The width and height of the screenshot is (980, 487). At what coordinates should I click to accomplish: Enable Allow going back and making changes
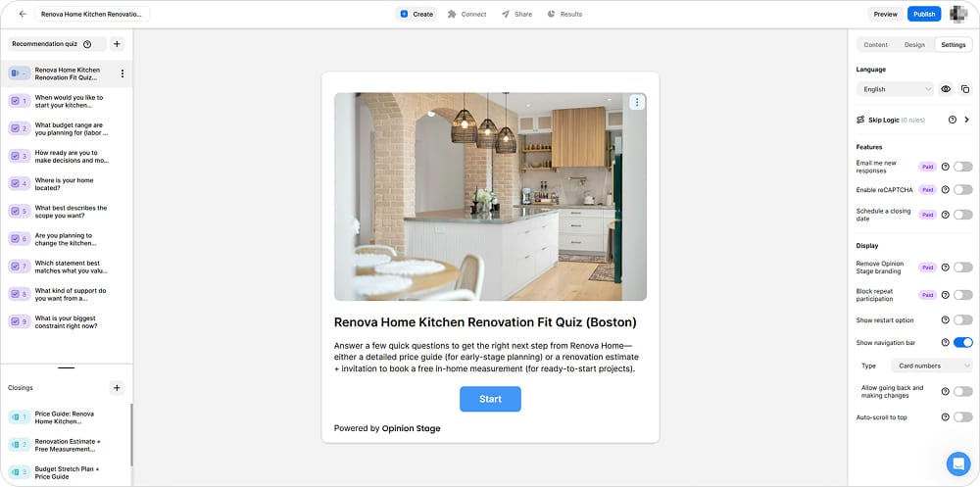point(962,391)
